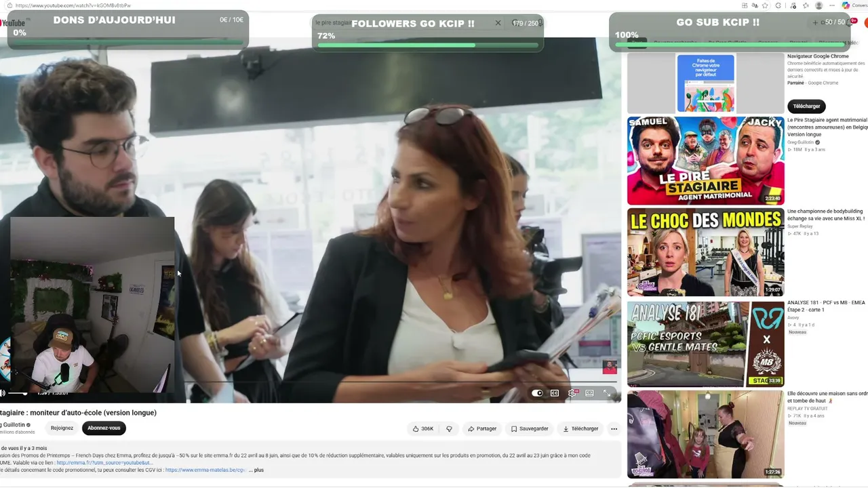Toggle the autoplay switch in the player

[537, 393]
